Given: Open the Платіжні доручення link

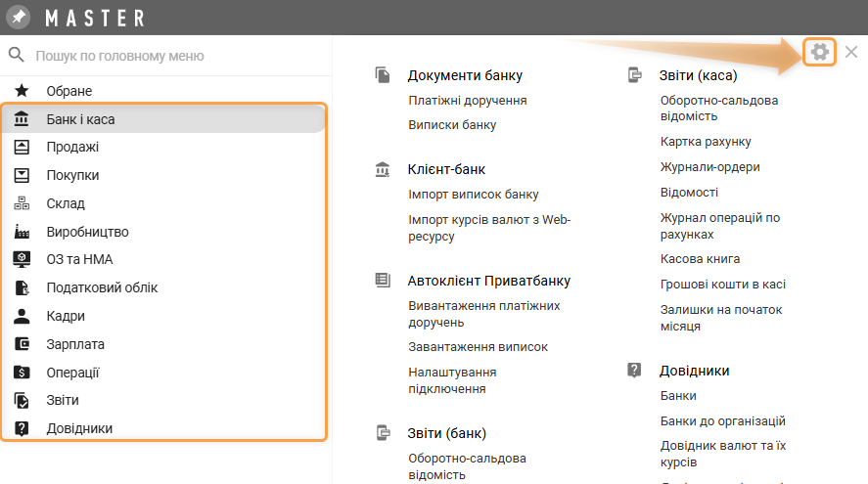Looking at the screenshot, I should pyautogui.click(x=467, y=100).
